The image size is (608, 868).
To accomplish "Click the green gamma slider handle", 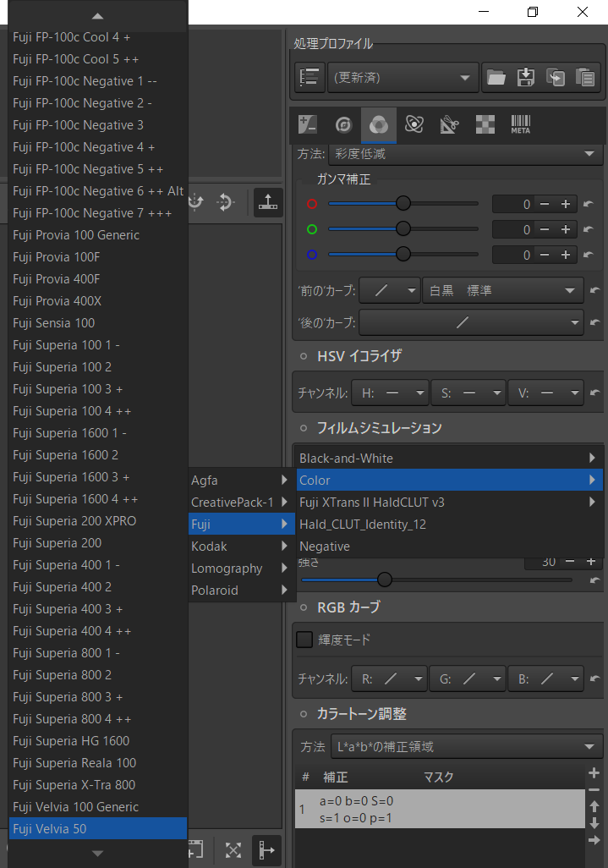I will click(403, 228).
